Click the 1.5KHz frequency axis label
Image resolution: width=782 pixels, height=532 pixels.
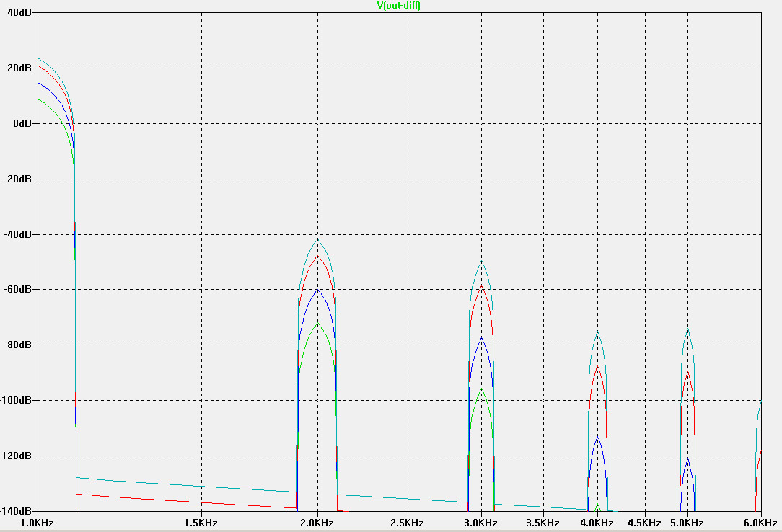pyautogui.click(x=201, y=523)
